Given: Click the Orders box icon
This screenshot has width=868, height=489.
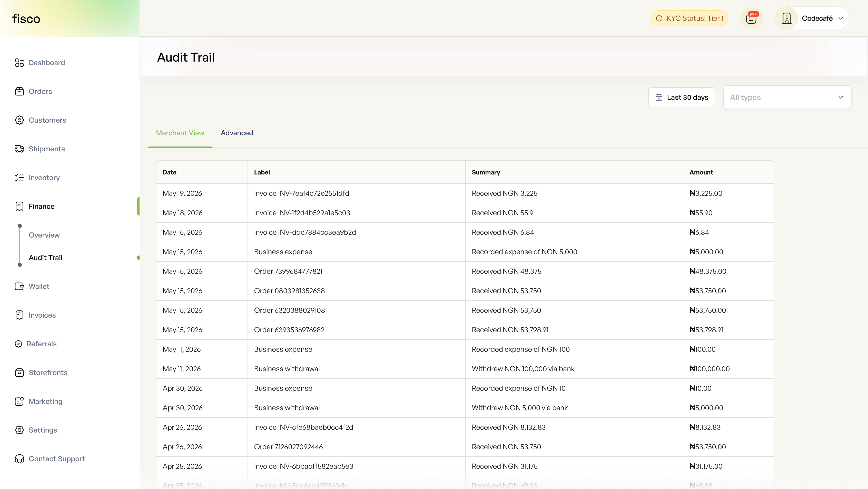Looking at the screenshot, I should 19,91.
